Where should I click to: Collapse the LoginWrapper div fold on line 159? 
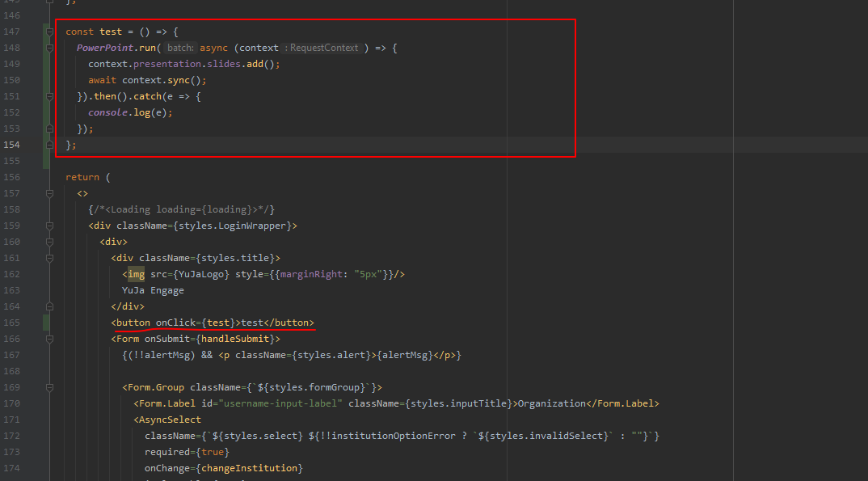[x=49, y=226]
